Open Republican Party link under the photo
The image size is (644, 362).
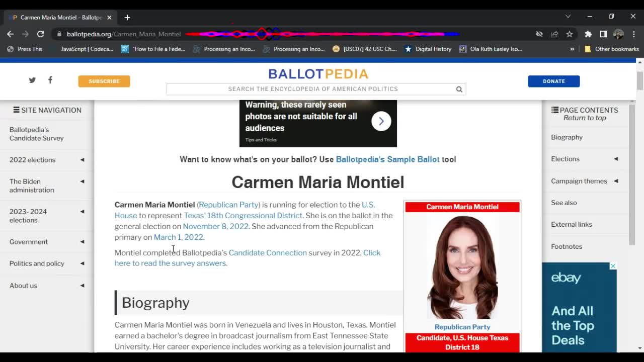click(x=462, y=327)
